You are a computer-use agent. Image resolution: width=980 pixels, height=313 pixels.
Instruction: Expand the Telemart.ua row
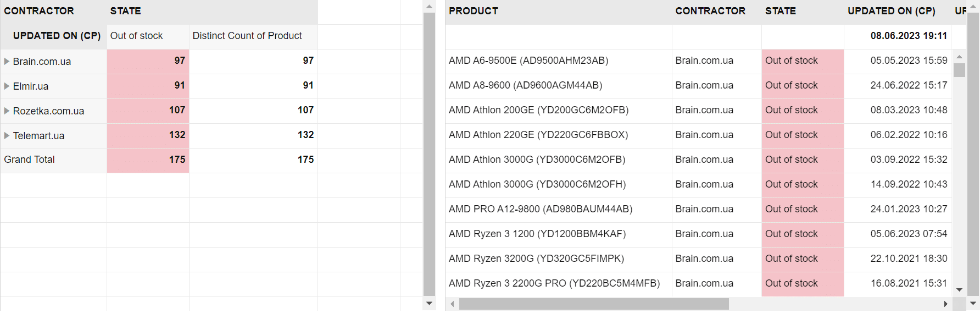pos(7,136)
